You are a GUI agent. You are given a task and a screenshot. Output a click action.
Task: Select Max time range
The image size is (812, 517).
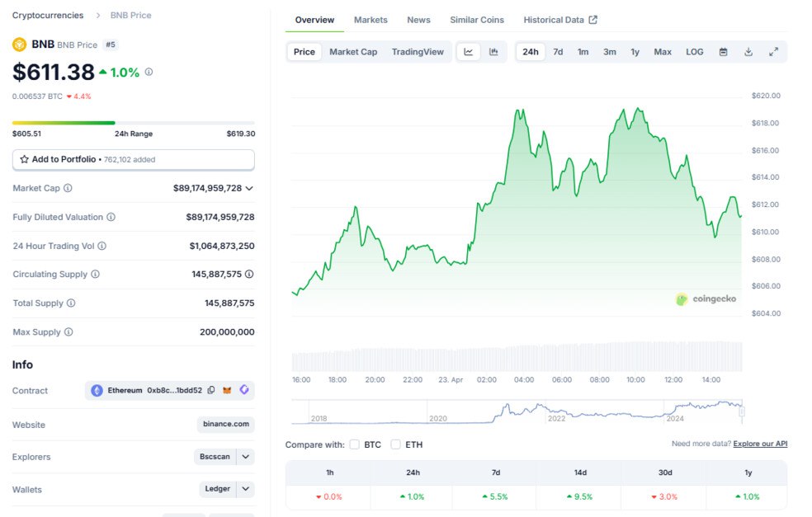point(663,52)
